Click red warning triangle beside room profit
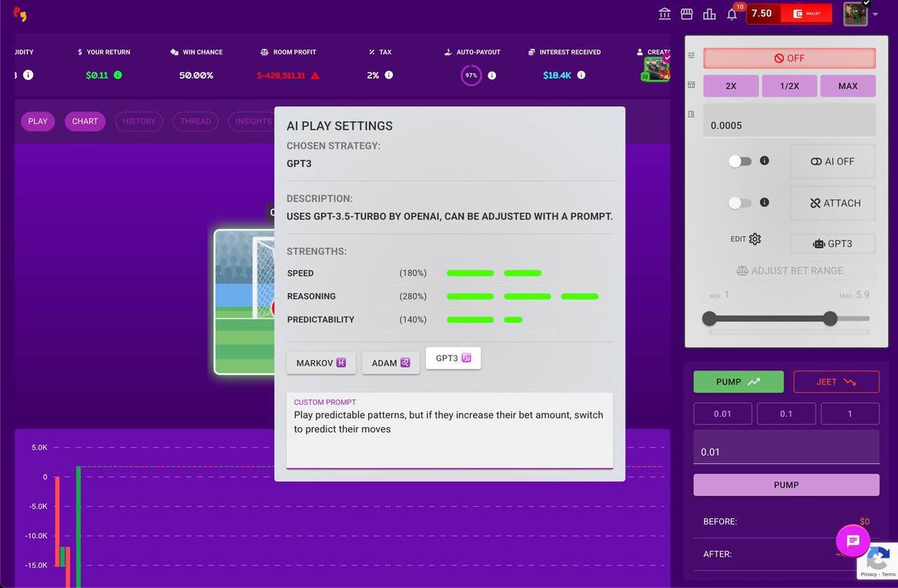898x588 pixels. (x=315, y=76)
